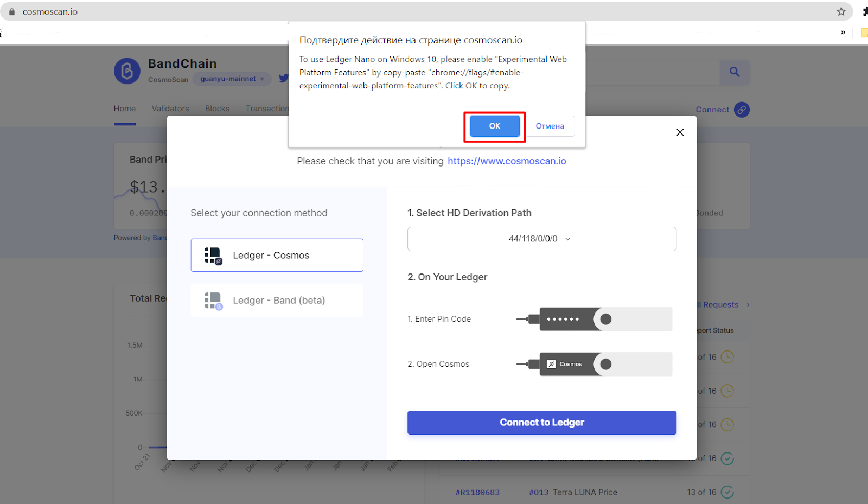This screenshot has height=504, width=868.
Task: Click the BandChain title text
Action: [182, 63]
